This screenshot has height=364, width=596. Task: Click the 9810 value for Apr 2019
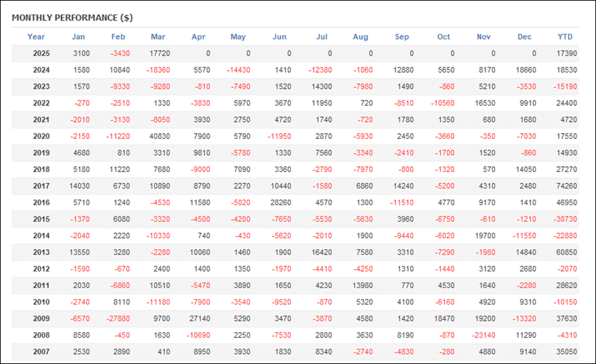(x=202, y=153)
